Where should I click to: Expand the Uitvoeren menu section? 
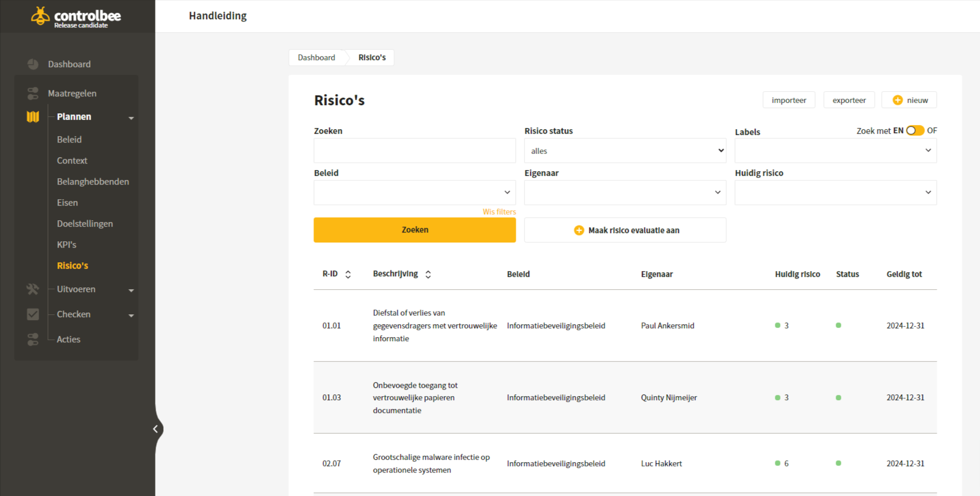pyautogui.click(x=131, y=290)
